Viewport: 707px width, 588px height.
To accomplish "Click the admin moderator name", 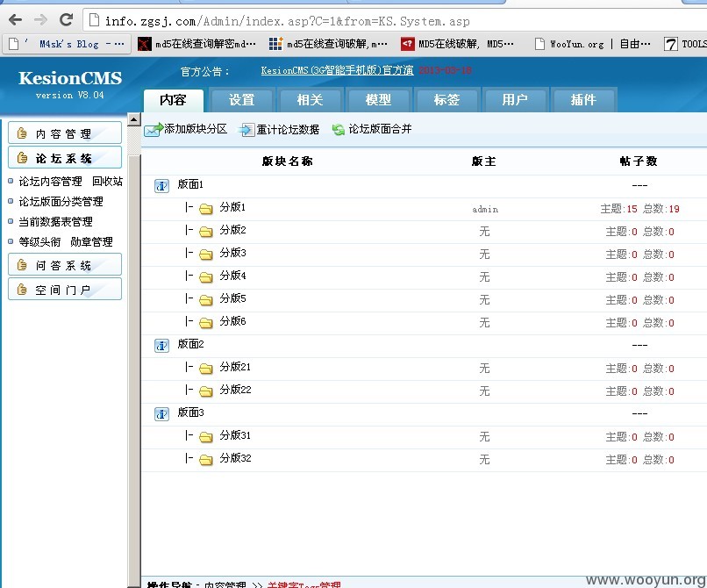I will pos(485,209).
